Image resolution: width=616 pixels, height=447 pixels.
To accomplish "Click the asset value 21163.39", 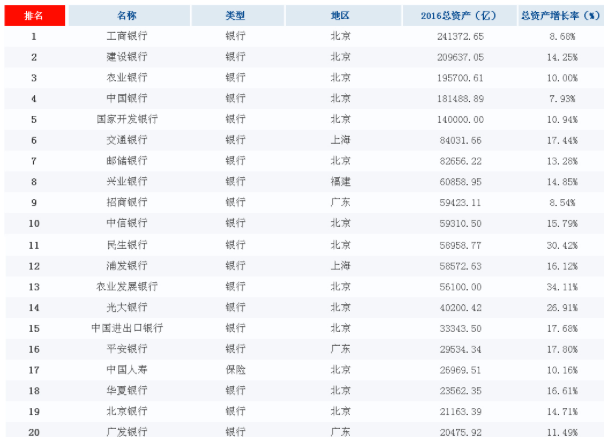I will (x=460, y=412).
